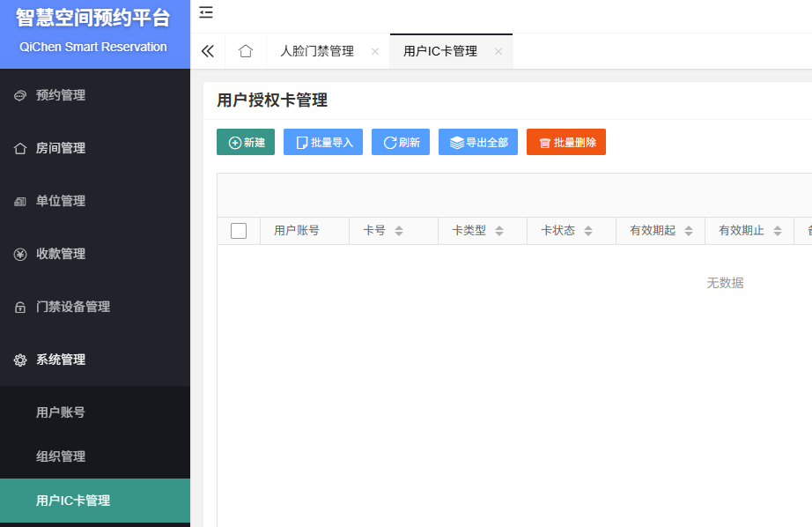Click the orange 批量删除 button
This screenshot has width=812, height=527.
pos(566,142)
